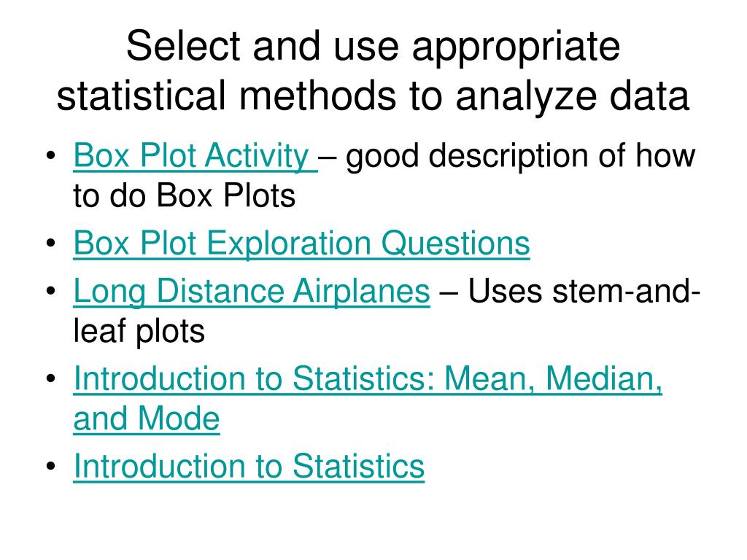Screen dimensions: 747x560
Task: Click the text "Uses stem-and-"
Action: [x=584, y=290]
